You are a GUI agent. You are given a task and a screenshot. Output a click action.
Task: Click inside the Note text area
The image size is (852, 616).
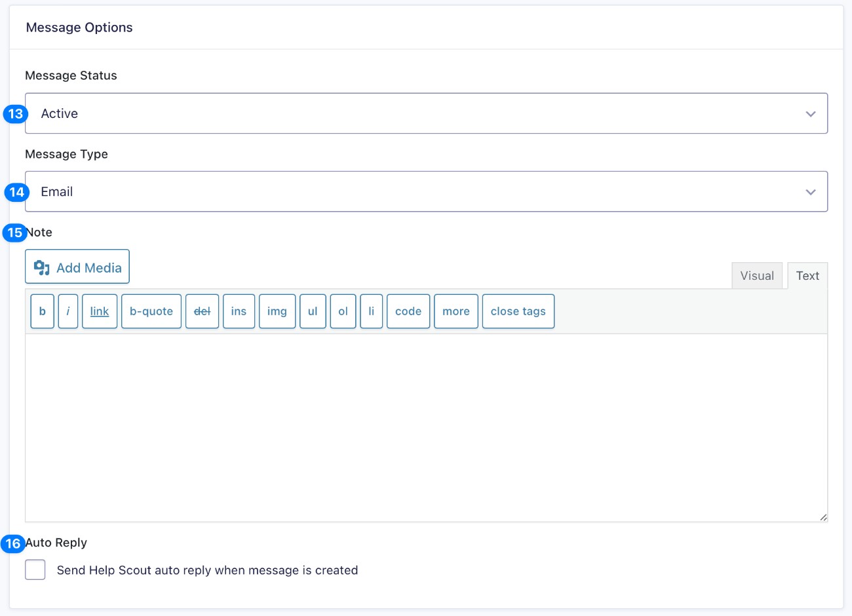point(426,427)
